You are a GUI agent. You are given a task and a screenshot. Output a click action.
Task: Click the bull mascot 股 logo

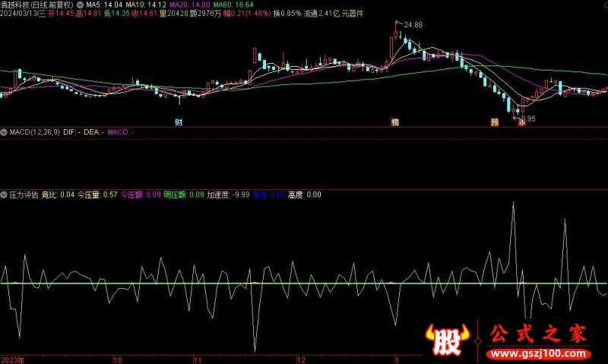[x=443, y=340]
